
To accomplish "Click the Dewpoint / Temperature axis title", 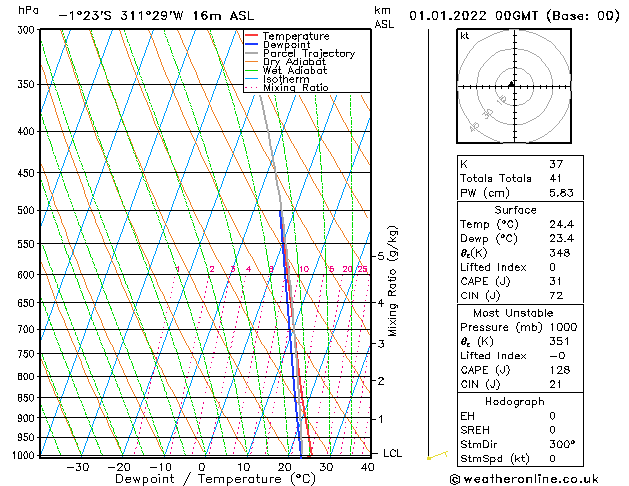I will (215, 479).
